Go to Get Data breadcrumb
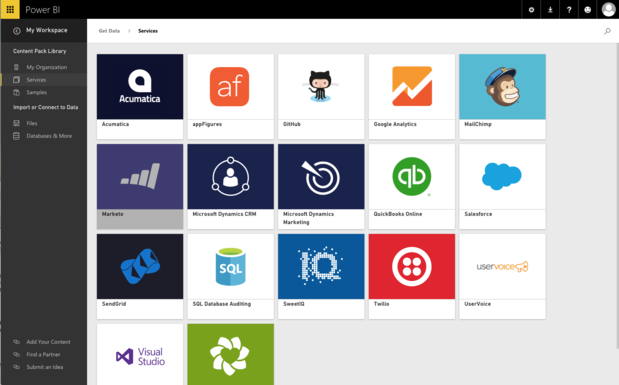 coord(109,31)
